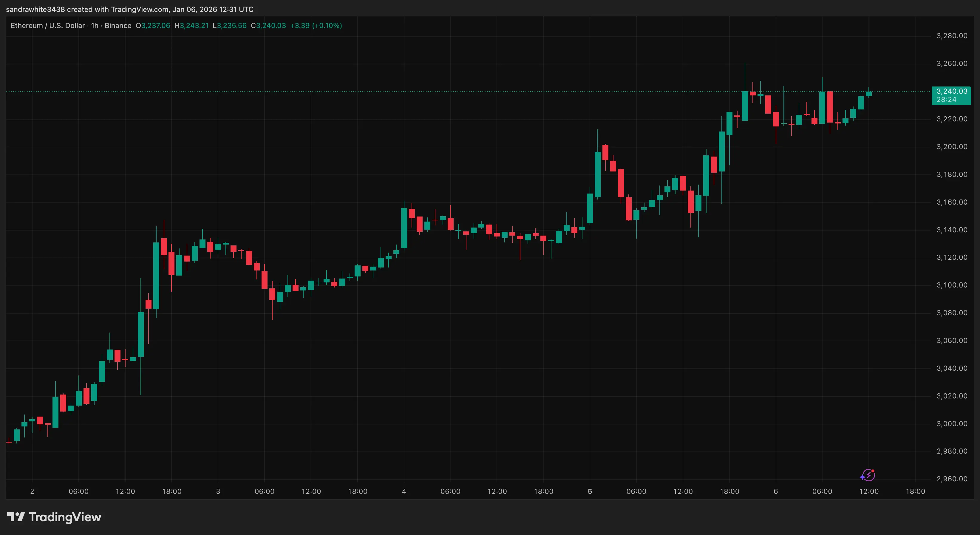Screen dimensions: 980x535
Task: Click the date label 6 on the time axis
Action: coord(776,491)
